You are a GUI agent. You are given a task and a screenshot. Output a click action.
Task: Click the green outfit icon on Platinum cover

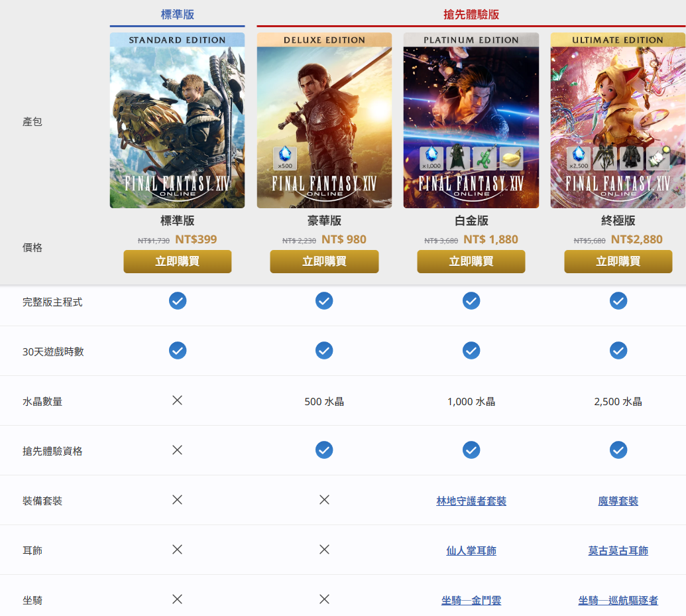click(x=458, y=158)
